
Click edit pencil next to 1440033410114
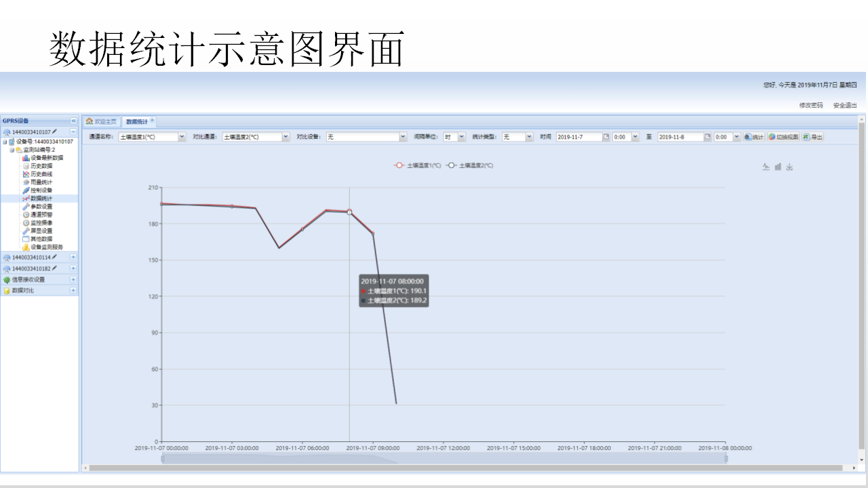coord(54,258)
